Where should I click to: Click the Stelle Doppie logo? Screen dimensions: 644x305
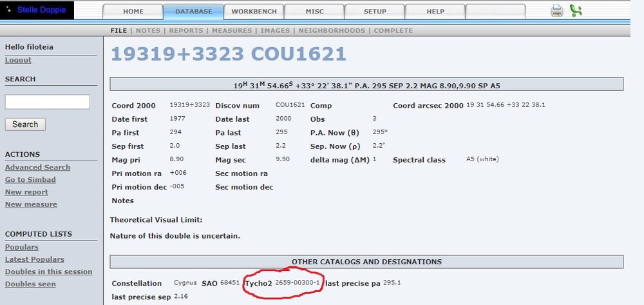point(37,10)
